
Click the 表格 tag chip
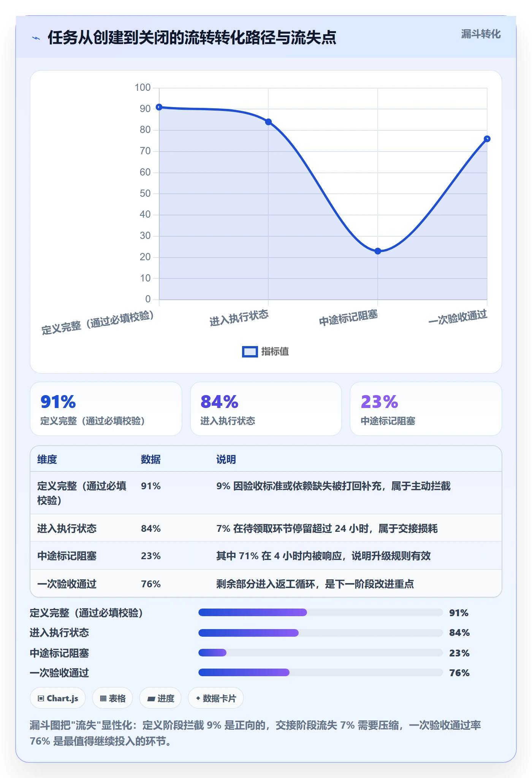(x=112, y=698)
